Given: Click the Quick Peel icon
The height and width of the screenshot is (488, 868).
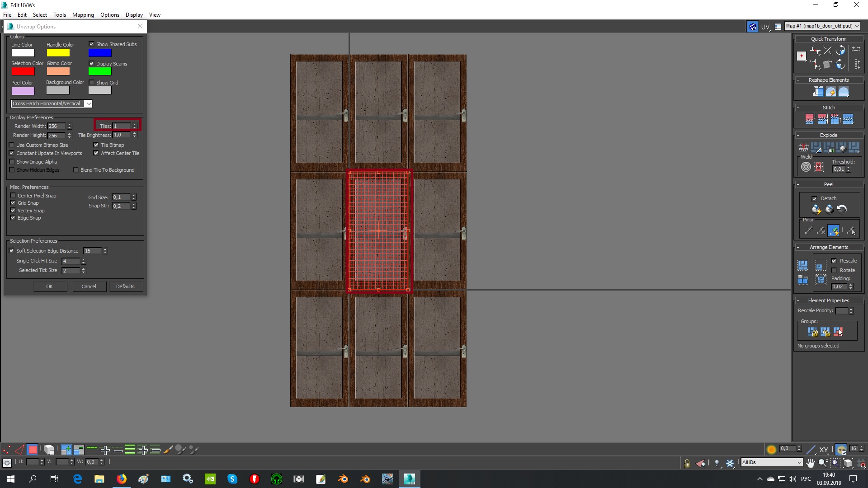Looking at the screenshot, I should (816, 209).
